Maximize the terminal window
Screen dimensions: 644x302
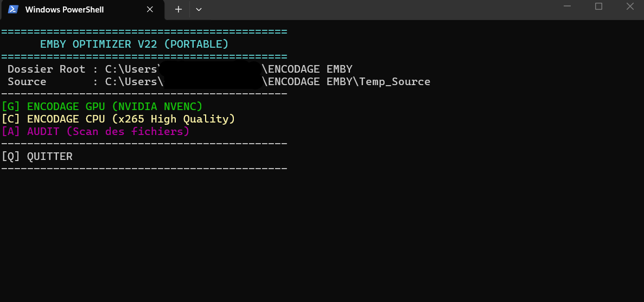click(x=598, y=7)
